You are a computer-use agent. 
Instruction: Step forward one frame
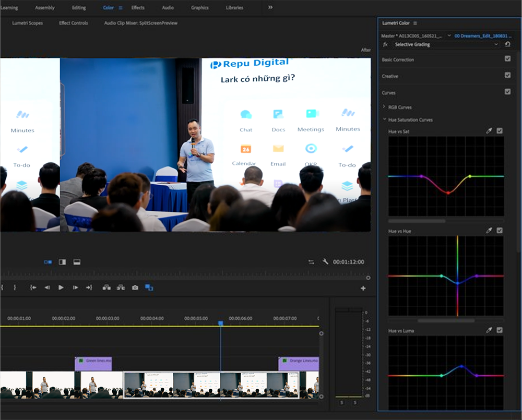pos(76,287)
